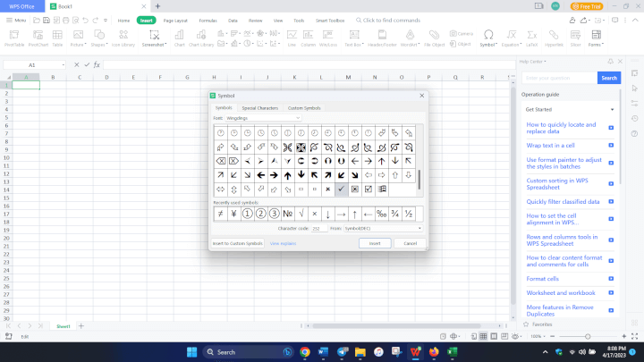644x362 pixels.
Task: Click the Print icon in quick access
Action: tap(65, 20)
